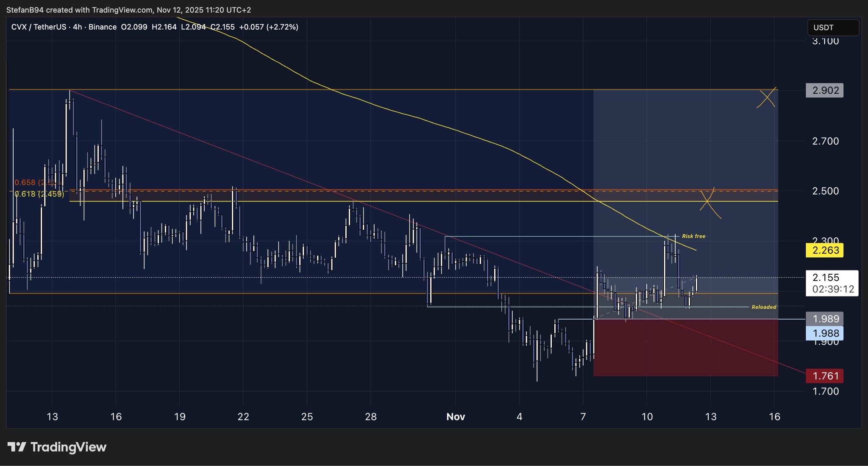
Task: Open the USDT currency selector
Action: point(832,28)
